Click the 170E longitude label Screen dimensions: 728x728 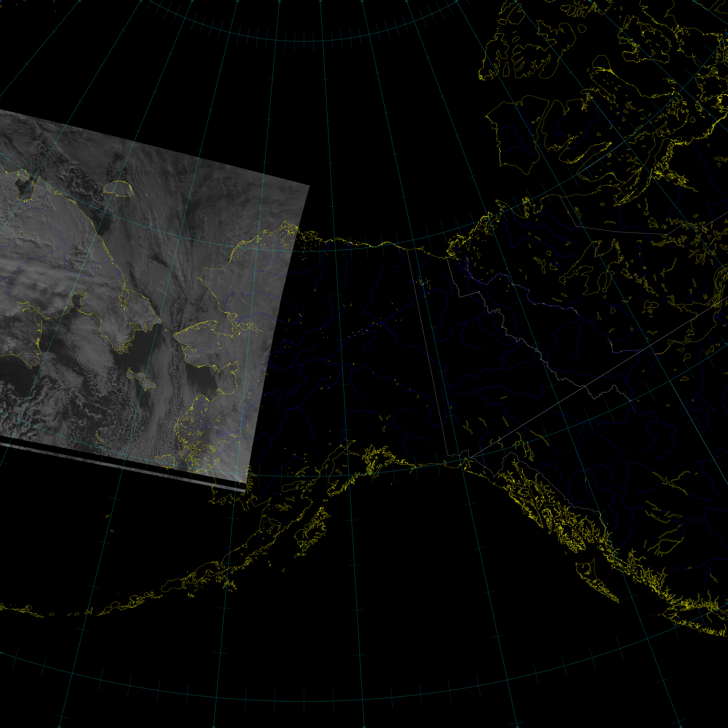click(x=141, y=1)
